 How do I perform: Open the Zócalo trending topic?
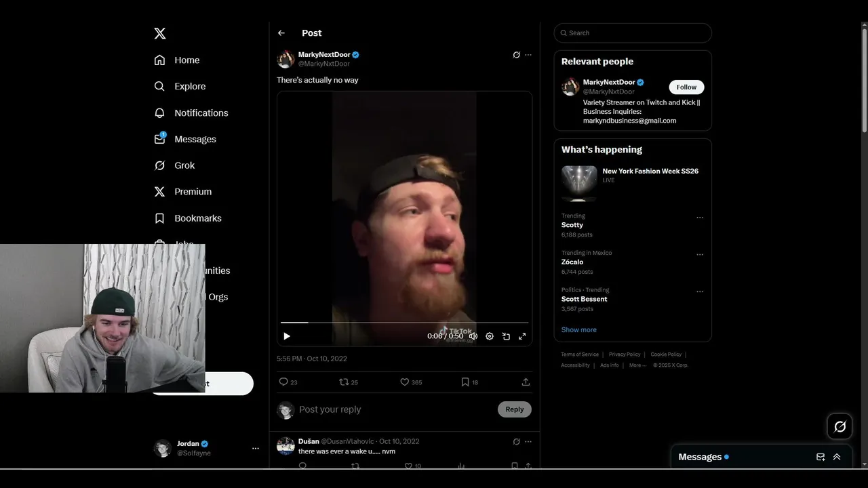572,262
